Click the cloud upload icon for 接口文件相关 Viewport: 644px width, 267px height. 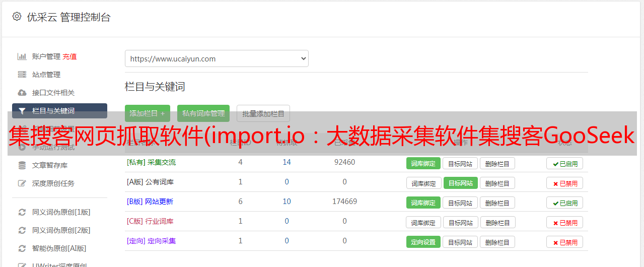22,93
